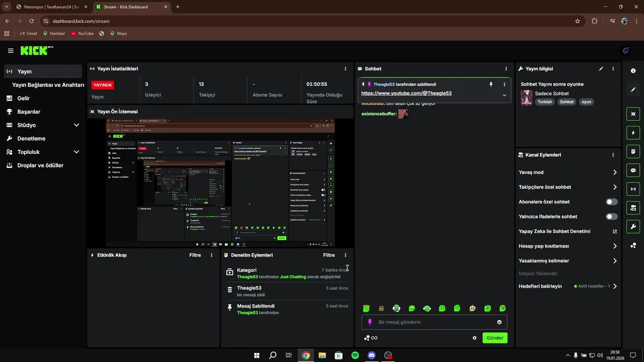Open Hedefleri belirleyin arrow
Viewport: 644px width, 362px height.
(615, 287)
